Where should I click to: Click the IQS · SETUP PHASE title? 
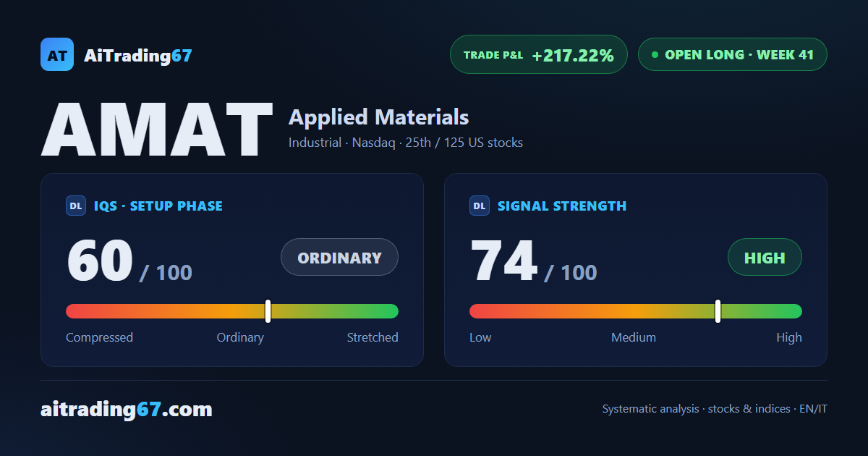[158, 206]
